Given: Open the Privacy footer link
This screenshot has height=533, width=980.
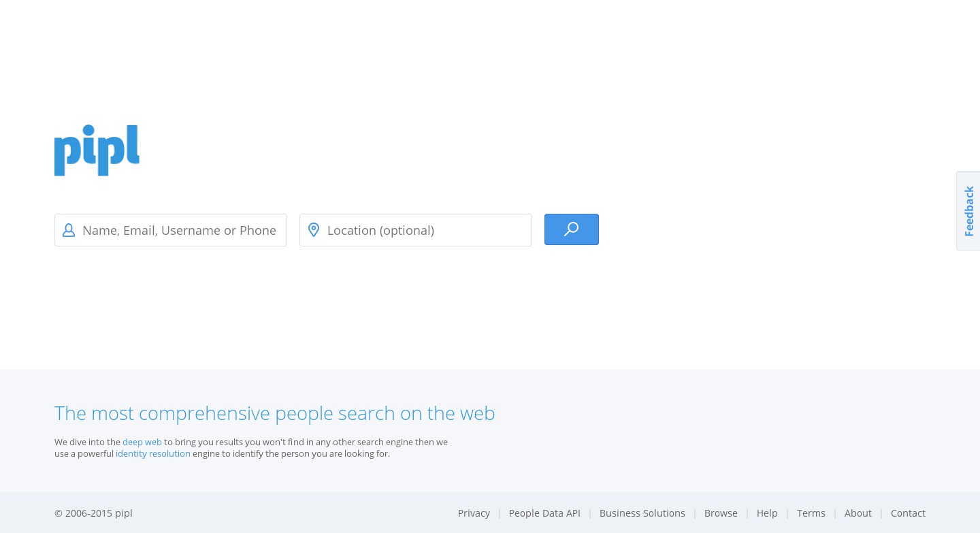Looking at the screenshot, I should tap(474, 513).
